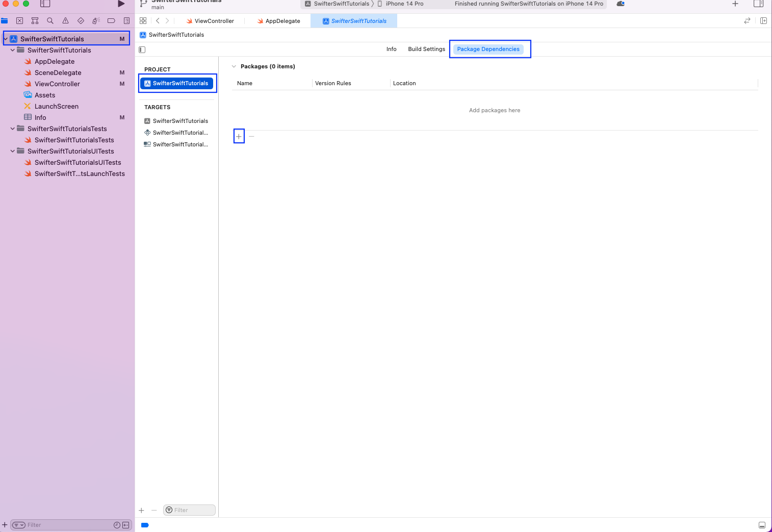This screenshot has width=772, height=532.
Task: Choose the iPhone 14 Pro destination
Action: 401,4
